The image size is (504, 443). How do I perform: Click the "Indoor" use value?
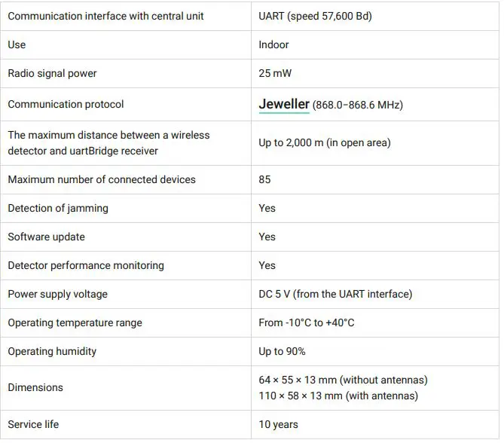click(273, 44)
